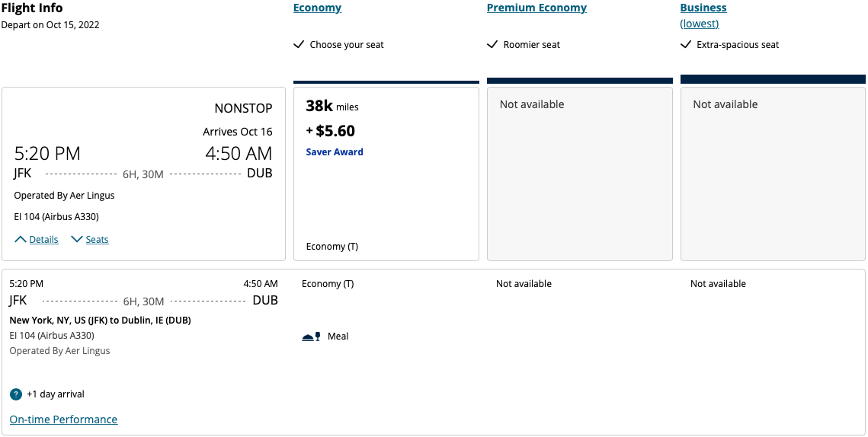Click the Roomier seat checkmark

[x=492, y=44]
